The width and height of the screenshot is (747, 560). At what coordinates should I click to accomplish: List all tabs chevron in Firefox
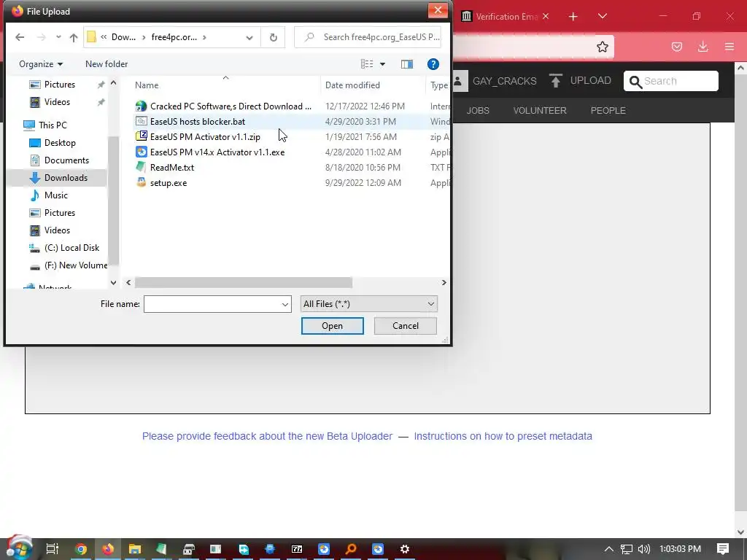tap(602, 16)
